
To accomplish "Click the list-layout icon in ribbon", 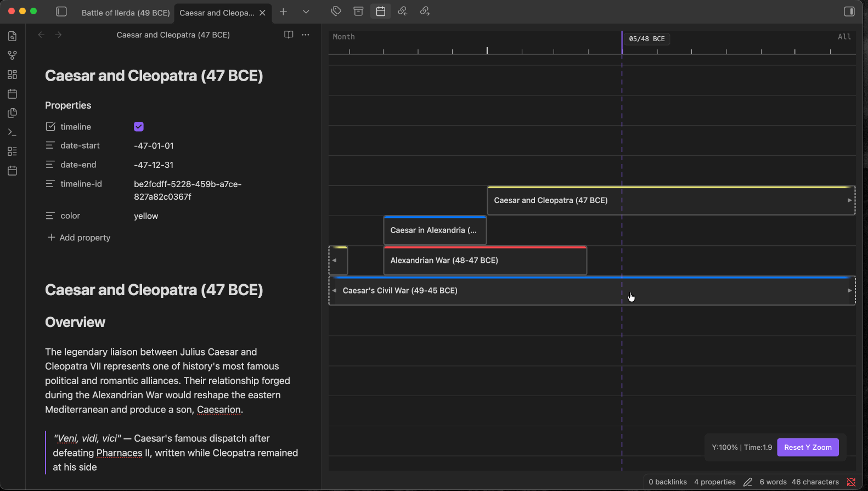I will pyautogui.click(x=12, y=151).
